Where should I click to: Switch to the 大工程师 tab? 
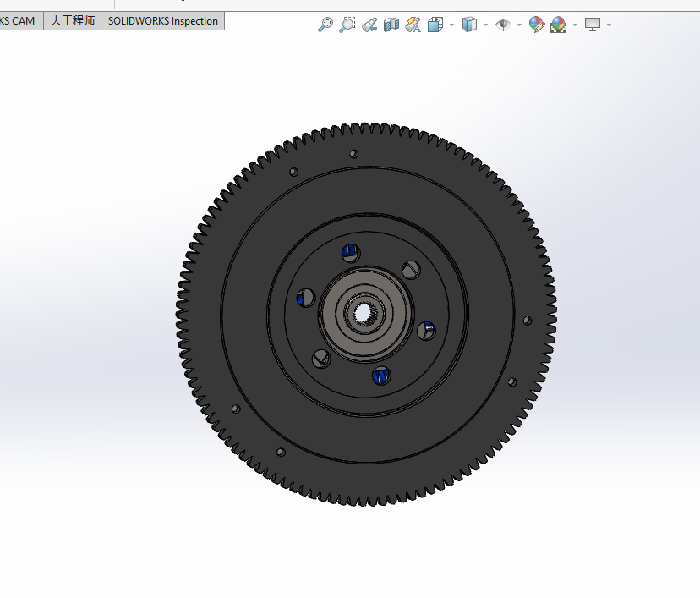pos(73,21)
